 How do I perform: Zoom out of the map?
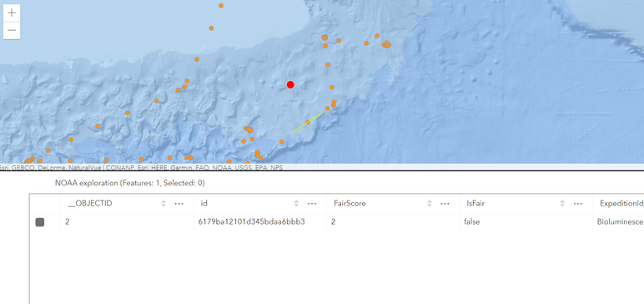pos(12,30)
